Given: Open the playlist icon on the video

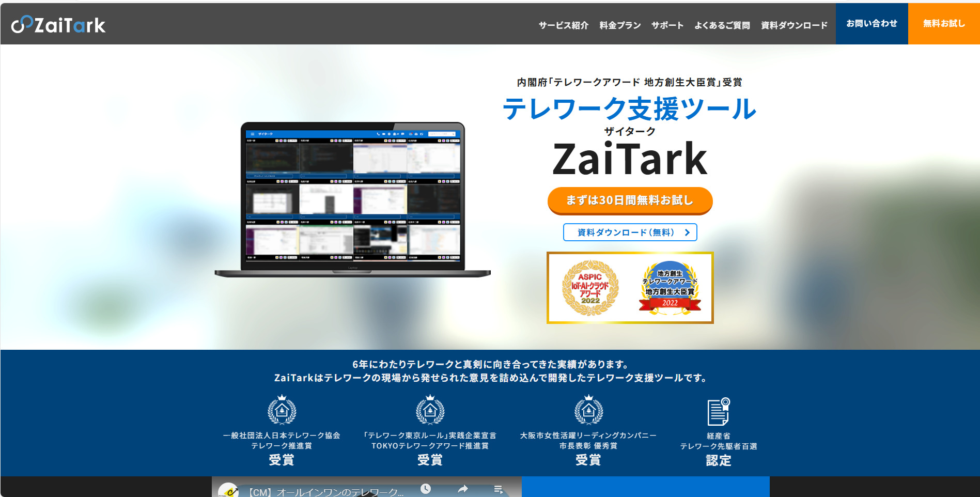Looking at the screenshot, I should point(499,489).
